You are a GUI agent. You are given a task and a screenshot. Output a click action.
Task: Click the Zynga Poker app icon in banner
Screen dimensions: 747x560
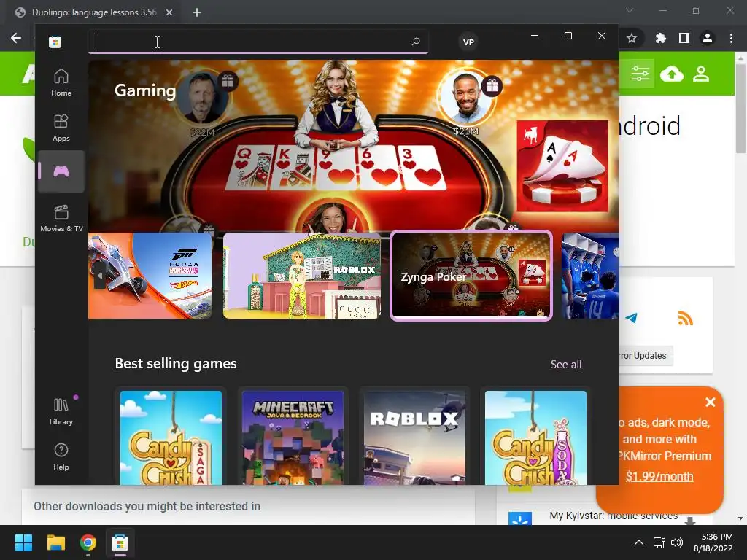[x=562, y=166]
